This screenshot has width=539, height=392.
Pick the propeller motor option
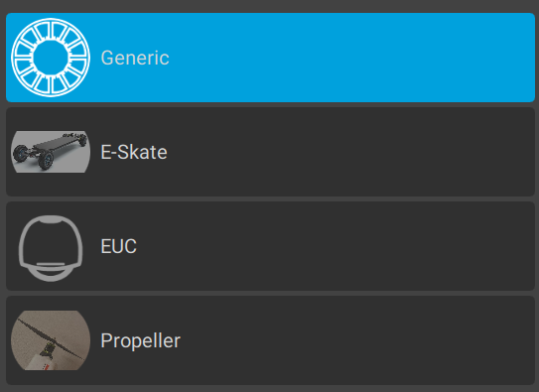tap(271, 340)
